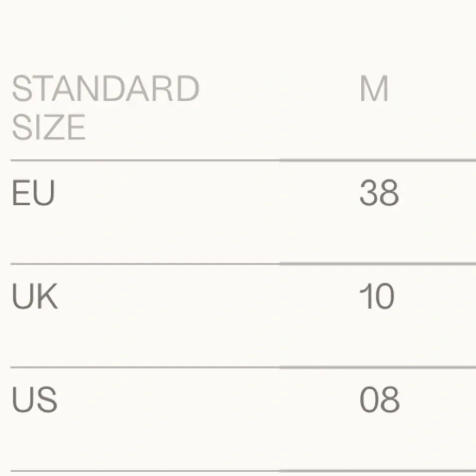Click blank space between UK and 10
This screenshot has height=476, width=476.
tap(205, 296)
